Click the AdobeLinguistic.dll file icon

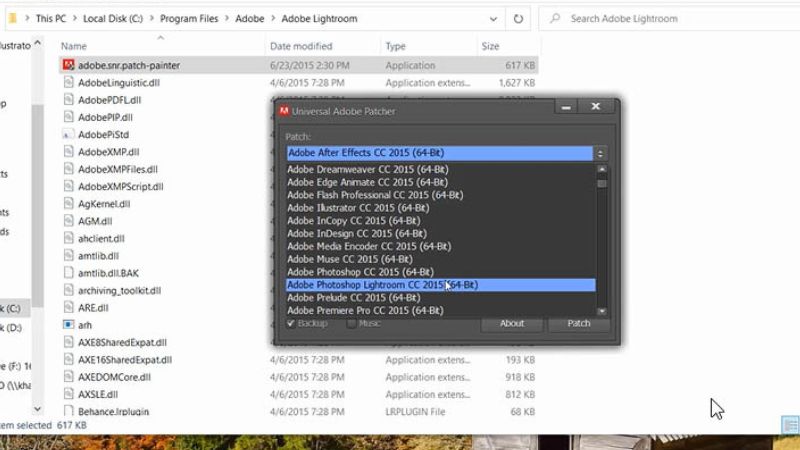pos(68,82)
